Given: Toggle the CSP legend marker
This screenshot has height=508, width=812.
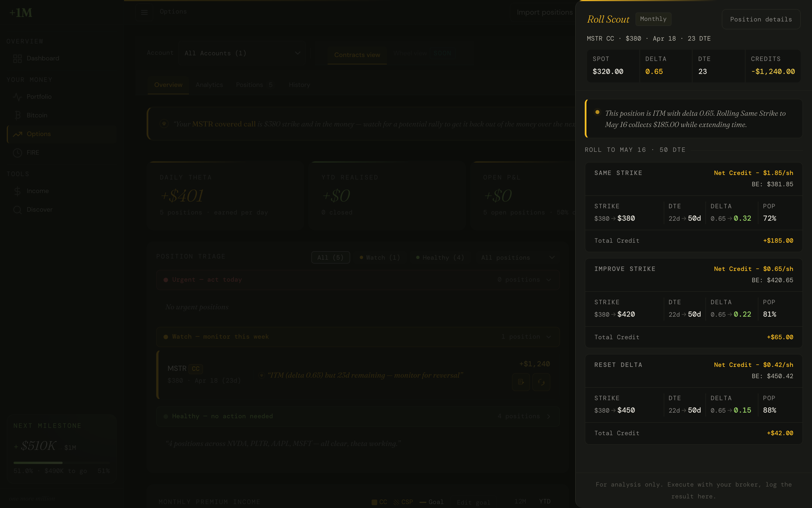Looking at the screenshot, I should tap(396, 502).
